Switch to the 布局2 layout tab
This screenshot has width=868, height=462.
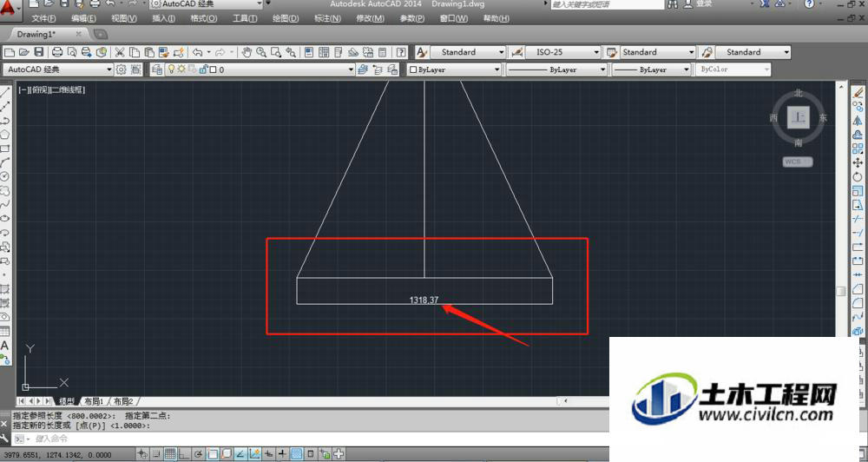[123, 401]
